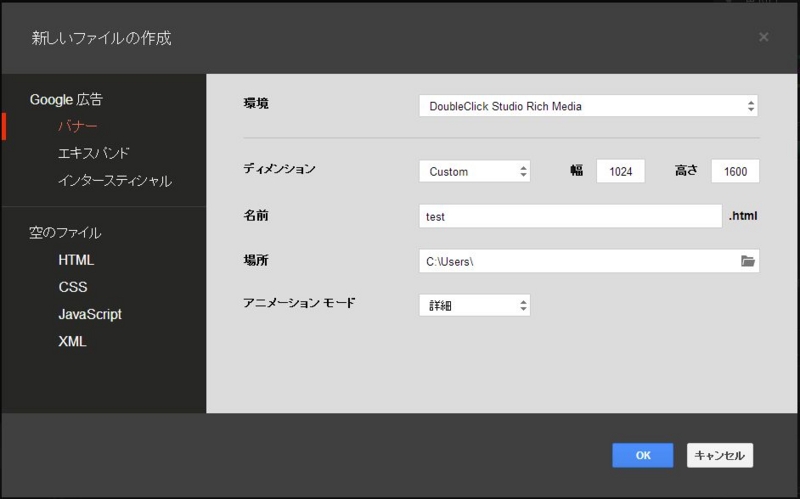This screenshot has height=499, width=800.
Task: Click the 場所 label
Action: pos(256,261)
